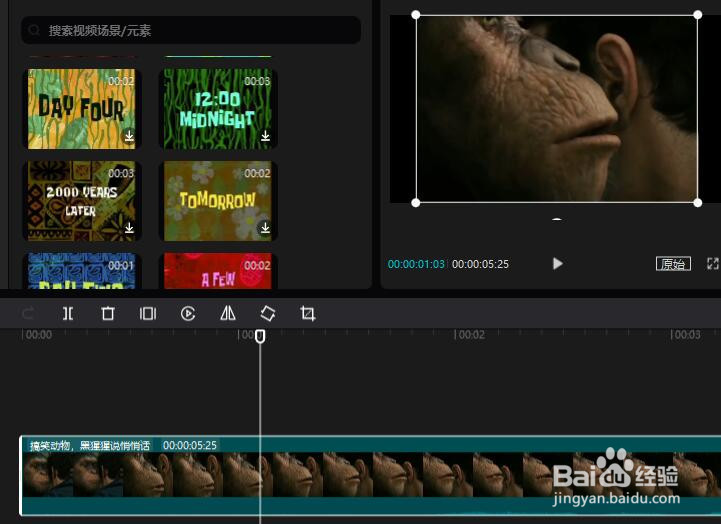The width and height of the screenshot is (721, 524).
Task: Click the top-left preview resize handle
Action: [416, 15]
